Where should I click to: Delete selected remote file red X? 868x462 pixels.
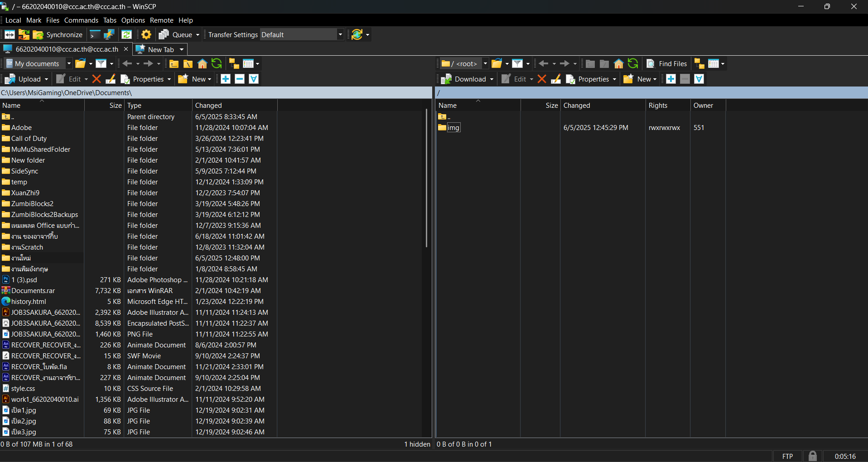click(x=542, y=79)
